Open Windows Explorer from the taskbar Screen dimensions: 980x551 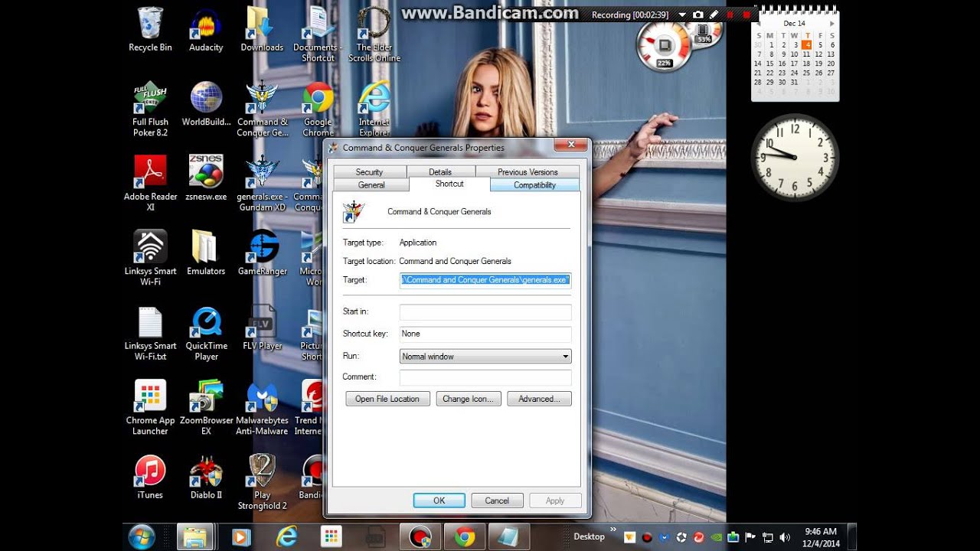tap(195, 536)
